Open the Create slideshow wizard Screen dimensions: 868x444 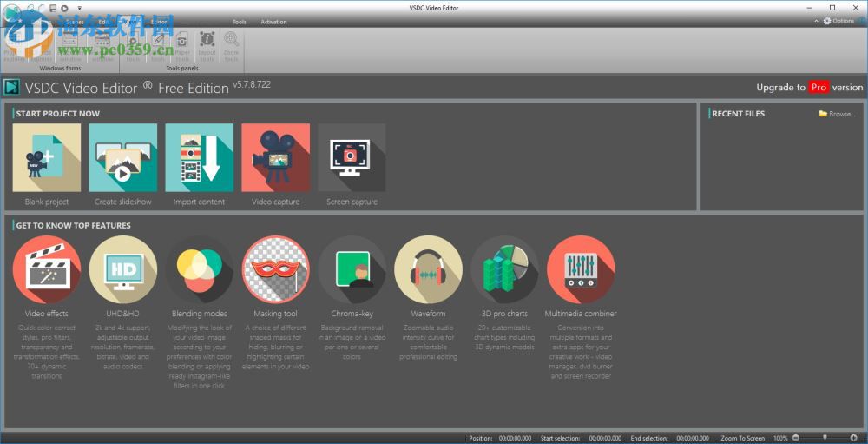(x=123, y=157)
